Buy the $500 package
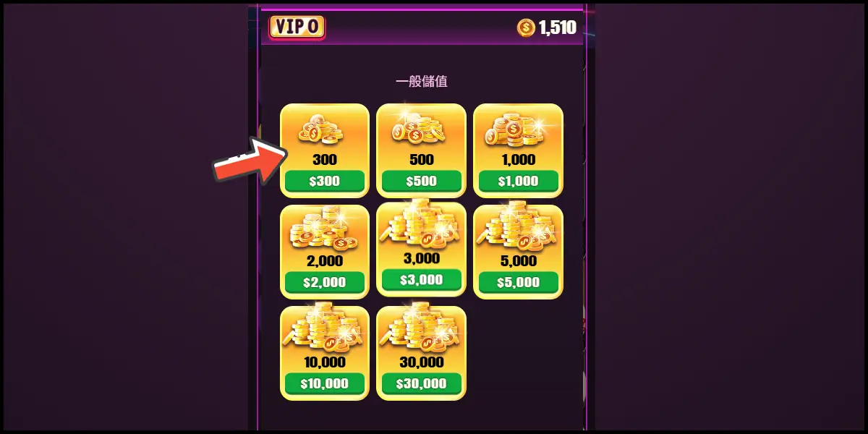The height and width of the screenshot is (434, 868). [x=422, y=181]
